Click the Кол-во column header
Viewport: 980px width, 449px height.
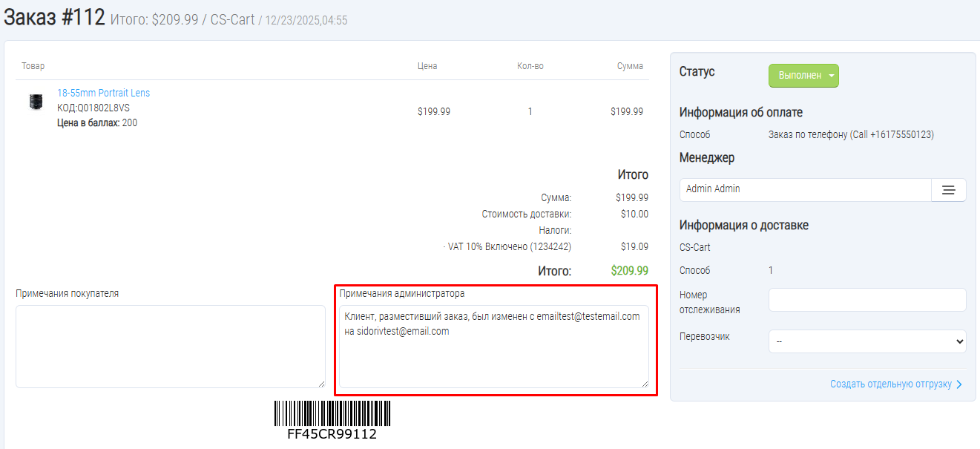[530, 66]
